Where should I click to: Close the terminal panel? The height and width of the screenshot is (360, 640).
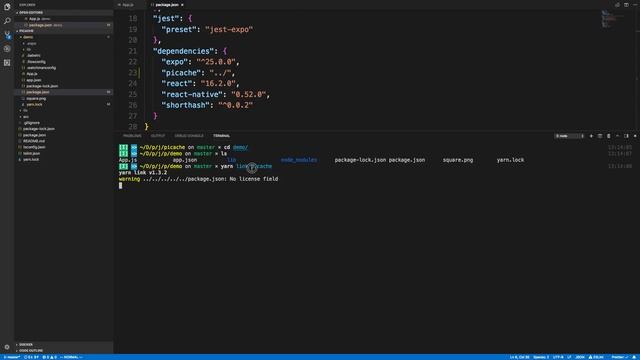click(635, 136)
